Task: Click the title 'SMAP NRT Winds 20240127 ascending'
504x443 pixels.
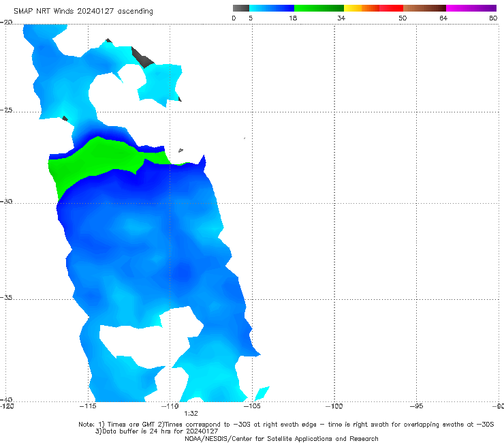Action: tap(83, 12)
